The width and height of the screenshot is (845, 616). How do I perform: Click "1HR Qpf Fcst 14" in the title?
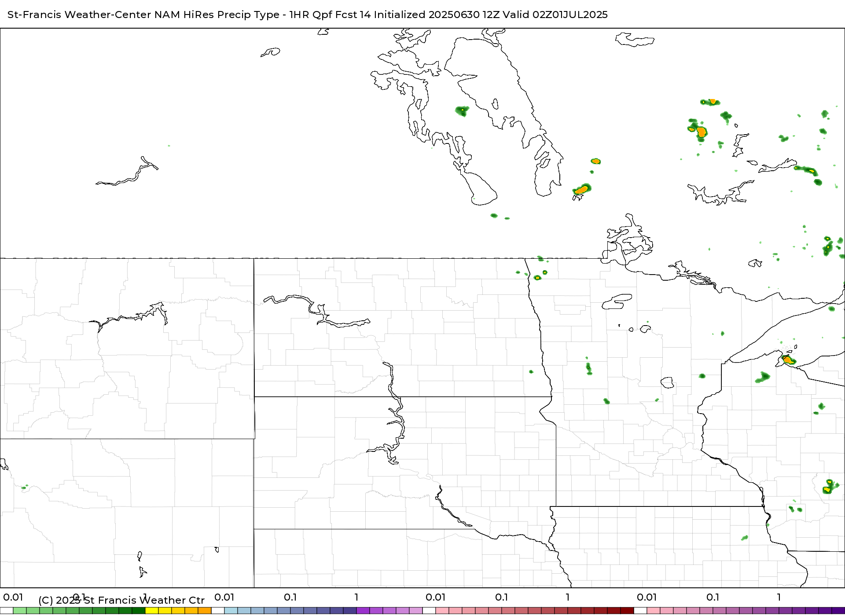330,15
